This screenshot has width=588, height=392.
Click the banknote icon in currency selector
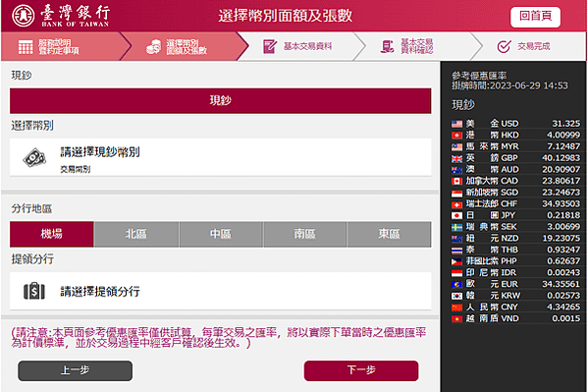[34, 158]
